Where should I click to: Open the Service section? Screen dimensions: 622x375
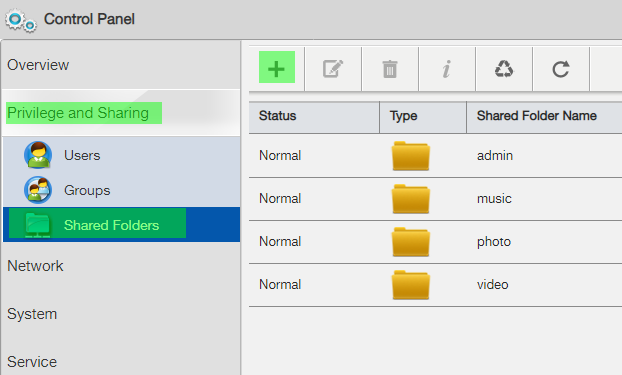click(x=32, y=362)
